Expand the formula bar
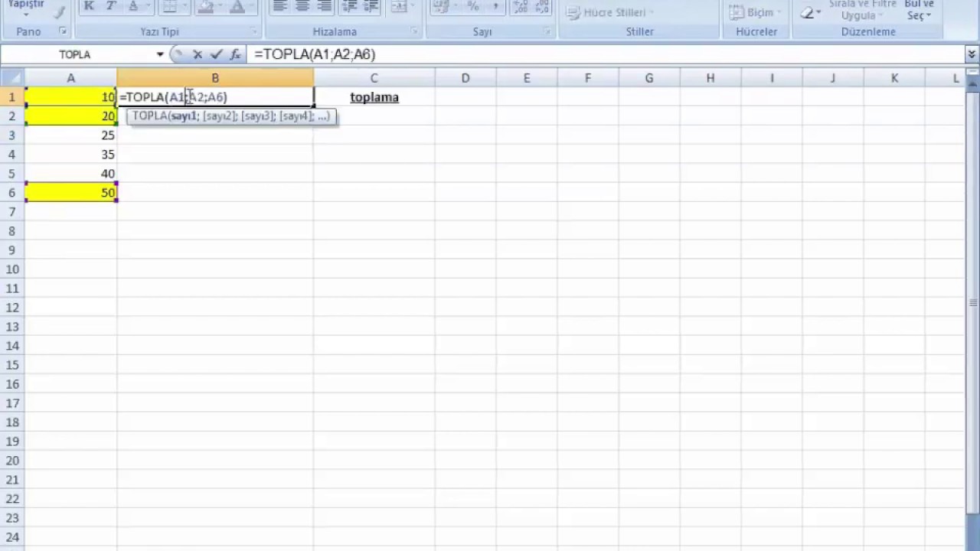The width and height of the screenshot is (980, 551). click(972, 54)
